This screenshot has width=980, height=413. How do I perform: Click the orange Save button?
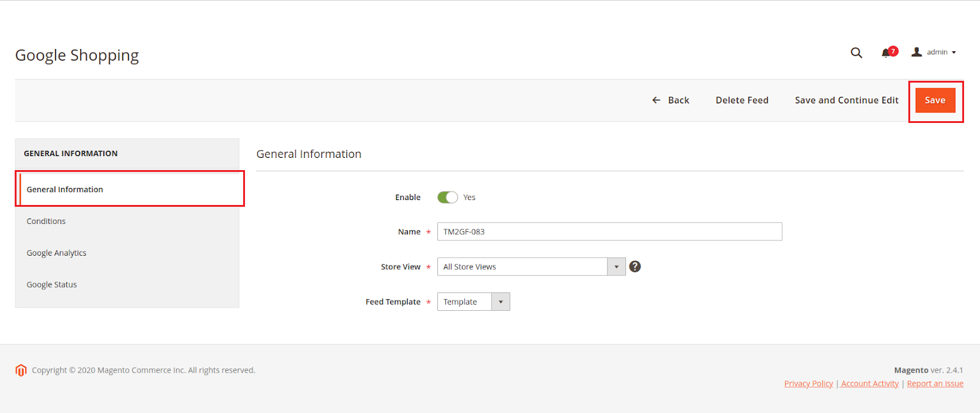[x=935, y=100]
